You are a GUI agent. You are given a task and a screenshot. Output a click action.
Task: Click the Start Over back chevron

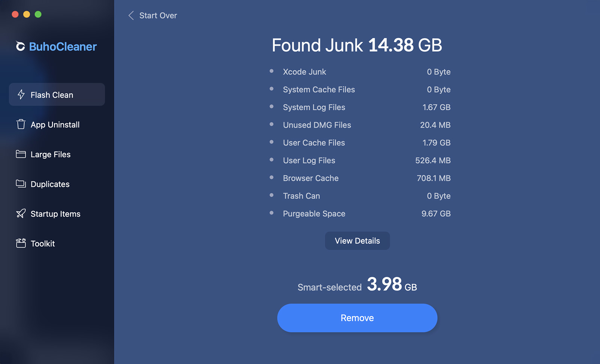coord(131,15)
